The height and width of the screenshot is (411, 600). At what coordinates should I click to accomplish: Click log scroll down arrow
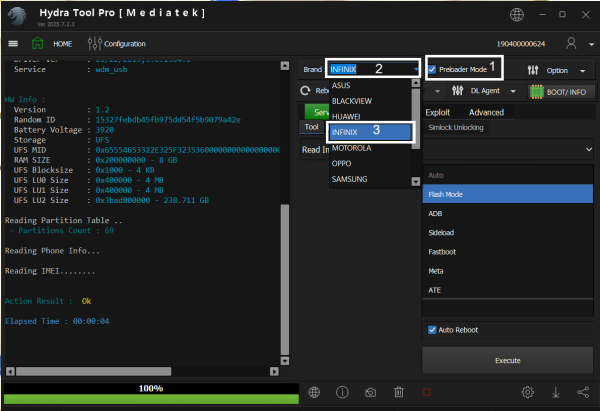tap(285, 360)
